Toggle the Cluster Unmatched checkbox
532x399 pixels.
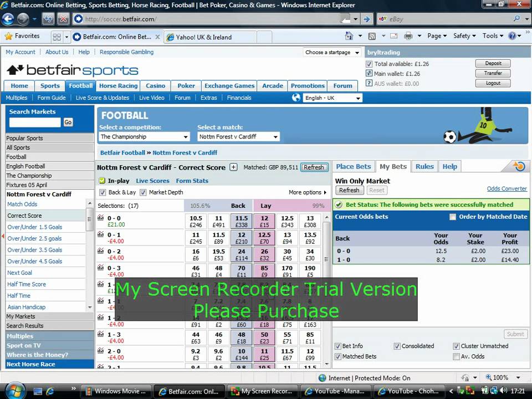pos(456,346)
